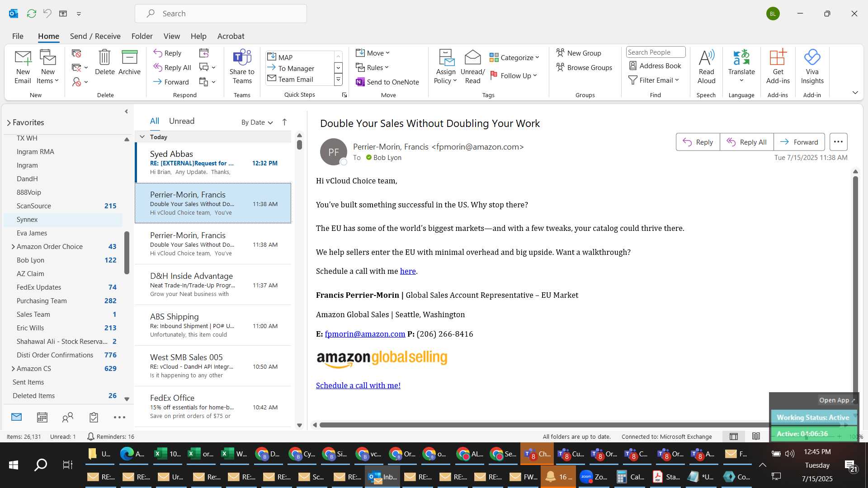868x488 pixels.
Task: Show only Unread messages
Action: [x=182, y=121]
